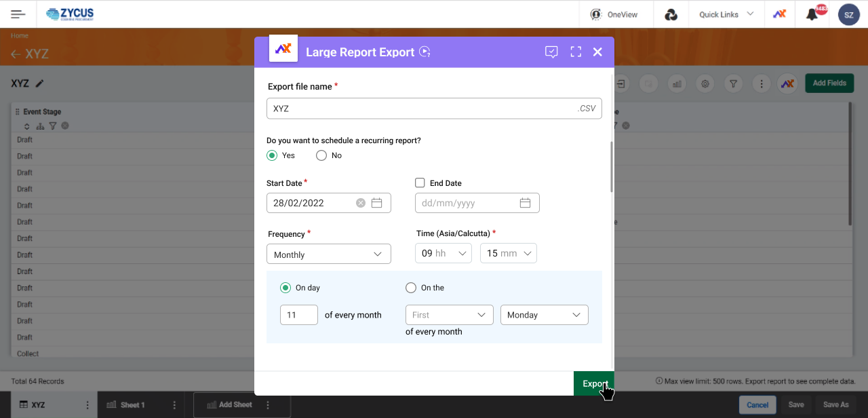Expand the dialog to fullscreen
The width and height of the screenshot is (868, 418).
click(x=576, y=52)
